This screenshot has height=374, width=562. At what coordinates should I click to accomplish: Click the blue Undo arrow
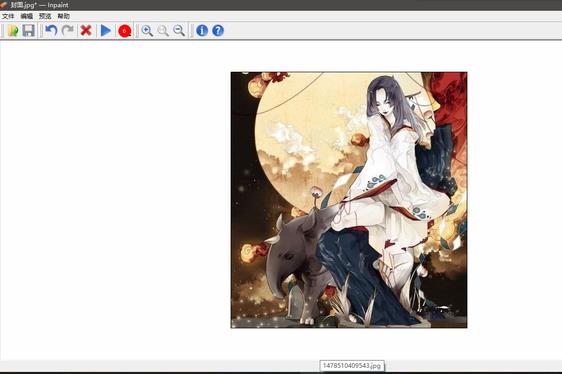pyautogui.click(x=51, y=30)
